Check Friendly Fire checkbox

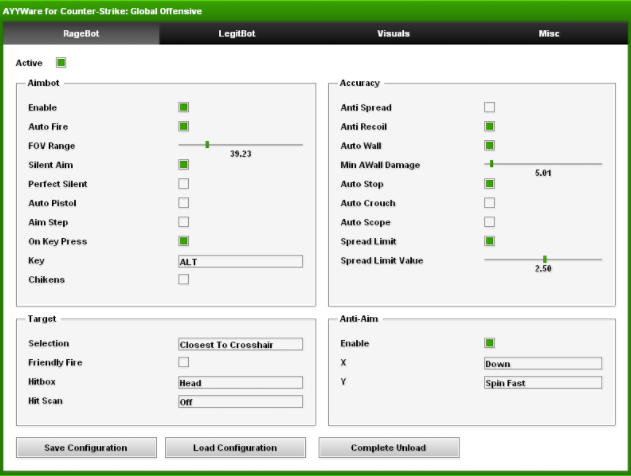pos(184,362)
